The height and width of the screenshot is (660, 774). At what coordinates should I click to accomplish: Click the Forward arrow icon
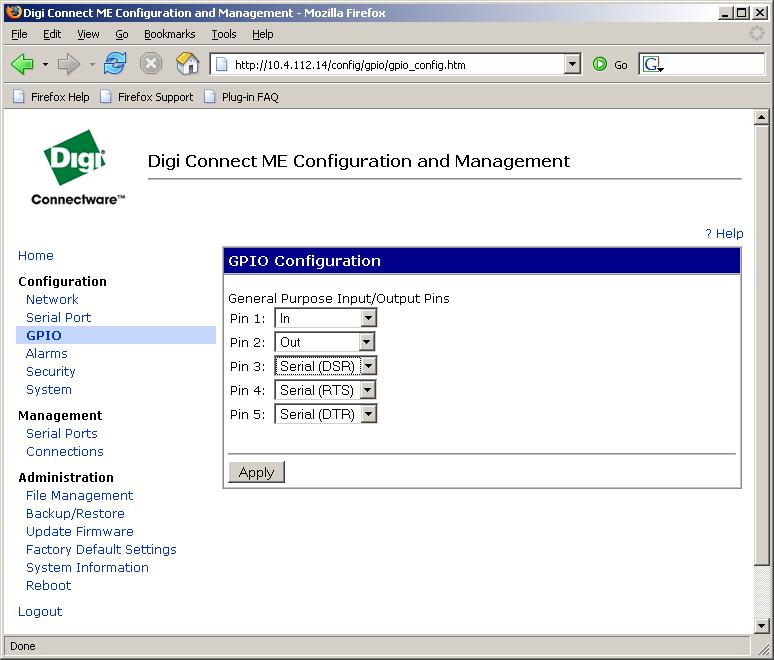[68, 64]
